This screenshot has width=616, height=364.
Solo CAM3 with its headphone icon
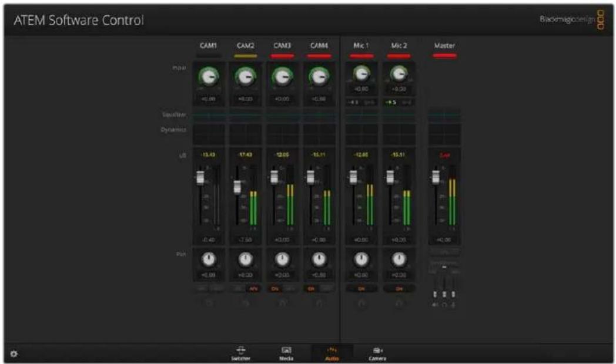tap(282, 303)
